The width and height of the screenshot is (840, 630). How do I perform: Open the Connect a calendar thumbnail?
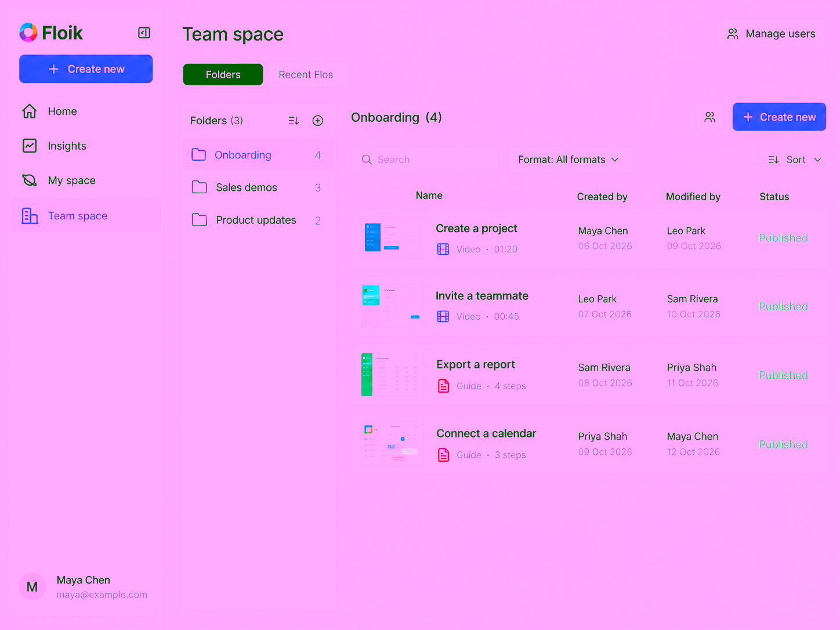pos(392,444)
